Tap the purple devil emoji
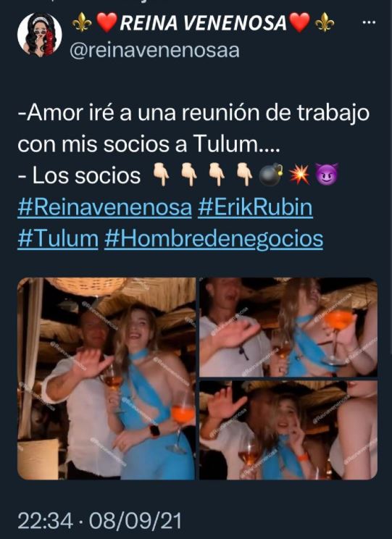 click(327, 175)
